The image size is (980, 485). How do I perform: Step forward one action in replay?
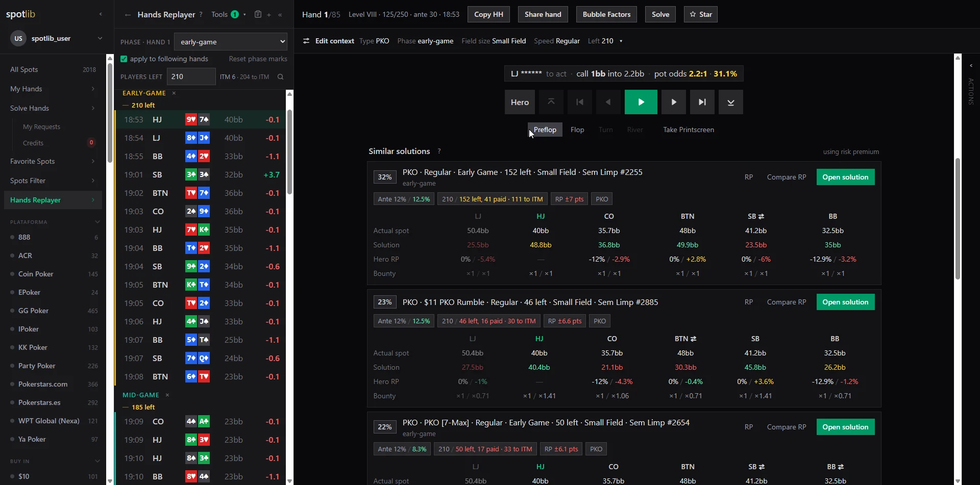tap(674, 102)
